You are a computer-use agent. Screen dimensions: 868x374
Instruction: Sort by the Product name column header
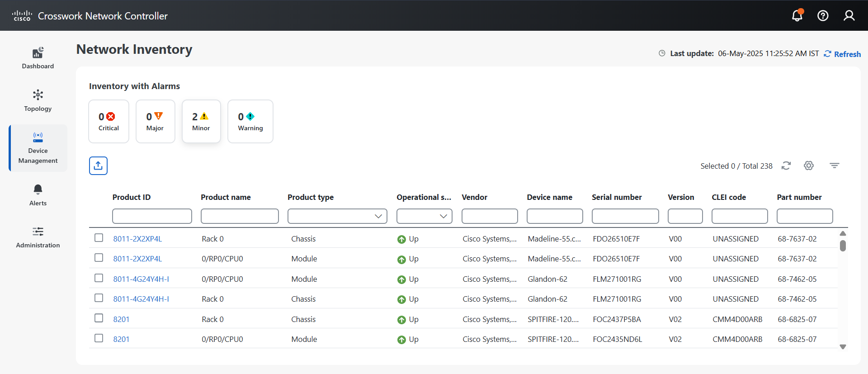click(x=226, y=197)
